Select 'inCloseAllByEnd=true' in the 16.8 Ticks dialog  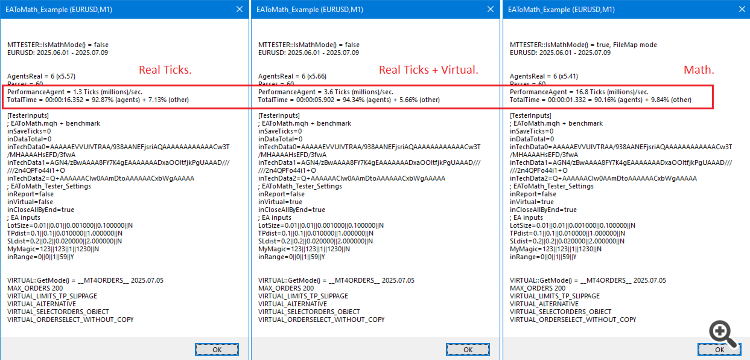[x=543, y=209]
